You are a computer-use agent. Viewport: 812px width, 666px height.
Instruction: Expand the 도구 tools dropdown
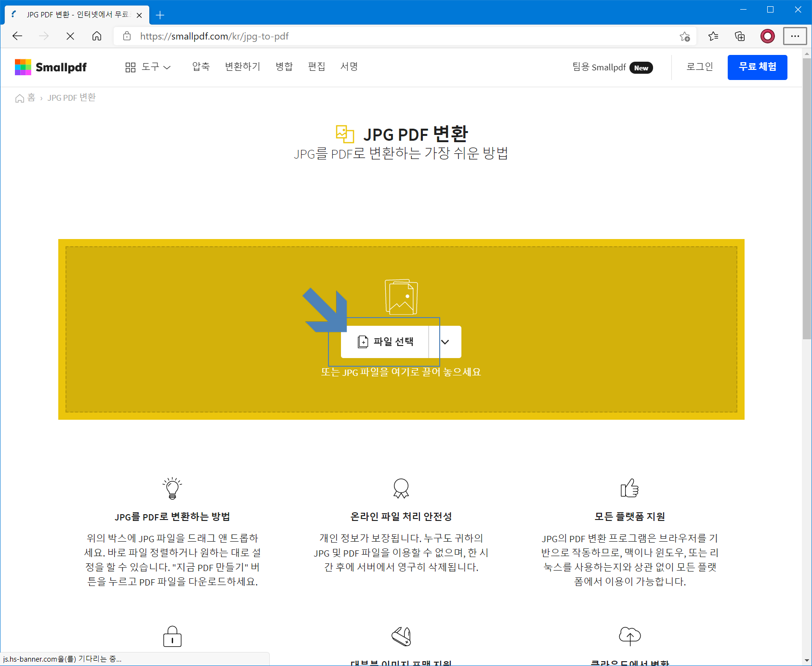point(148,67)
